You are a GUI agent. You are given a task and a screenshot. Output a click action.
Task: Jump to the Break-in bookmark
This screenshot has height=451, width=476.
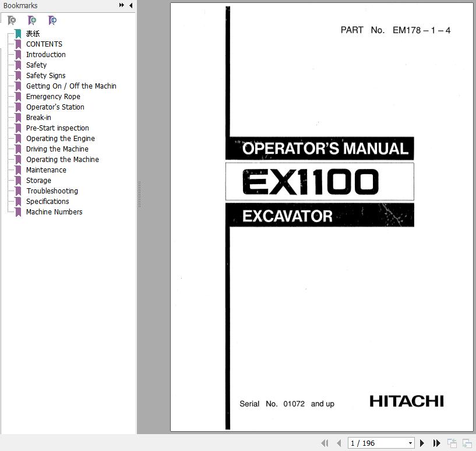[38, 118]
